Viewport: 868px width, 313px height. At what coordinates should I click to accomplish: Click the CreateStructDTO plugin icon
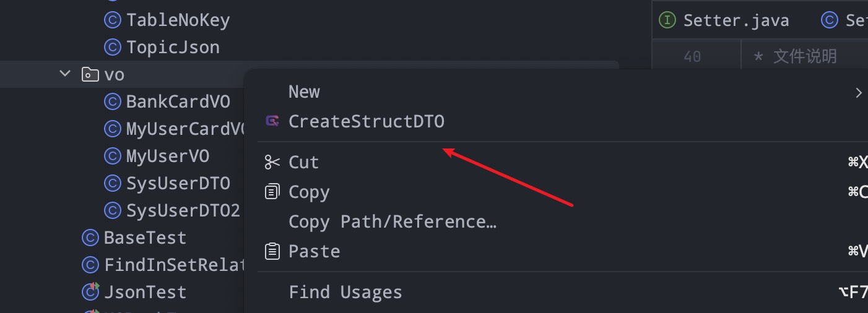[x=272, y=121]
